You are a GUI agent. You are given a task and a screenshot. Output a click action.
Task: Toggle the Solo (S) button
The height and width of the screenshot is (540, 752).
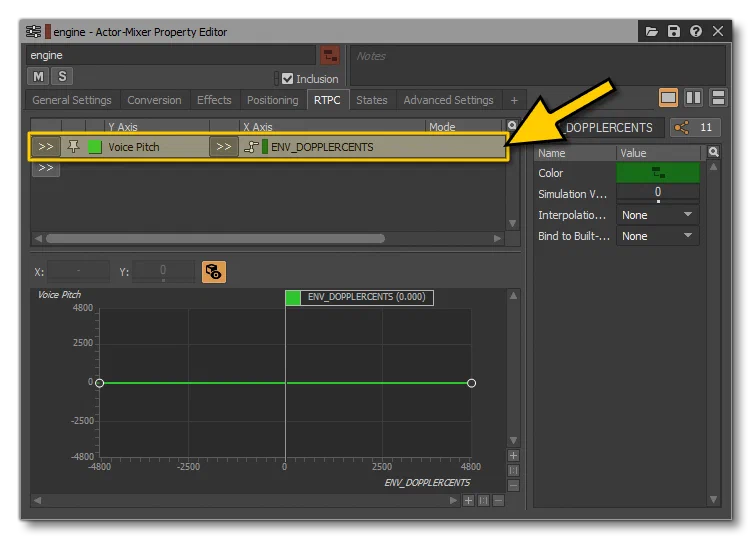pos(62,76)
